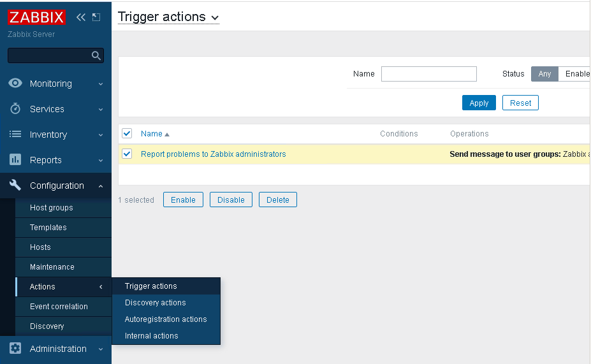Click the Monitoring eye icon
This screenshot has width=591, height=364.
(15, 84)
